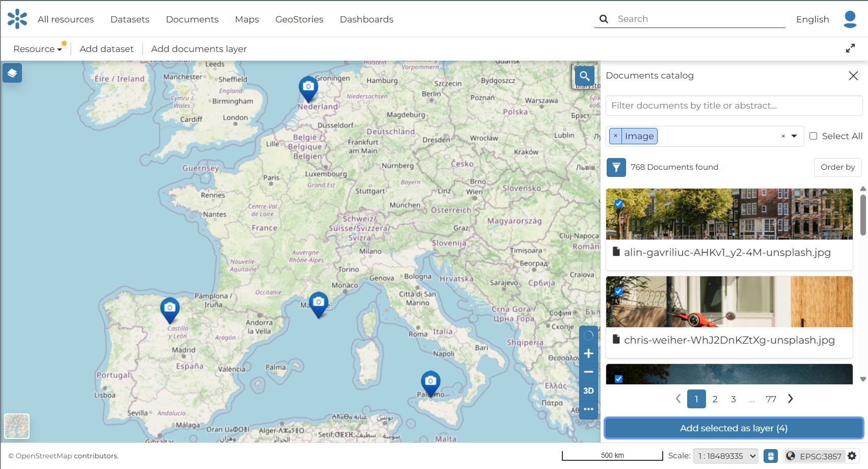The width and height of the screenshot is (868, 469).
Task: Zoom in on the map
Action: coord(588,354)
